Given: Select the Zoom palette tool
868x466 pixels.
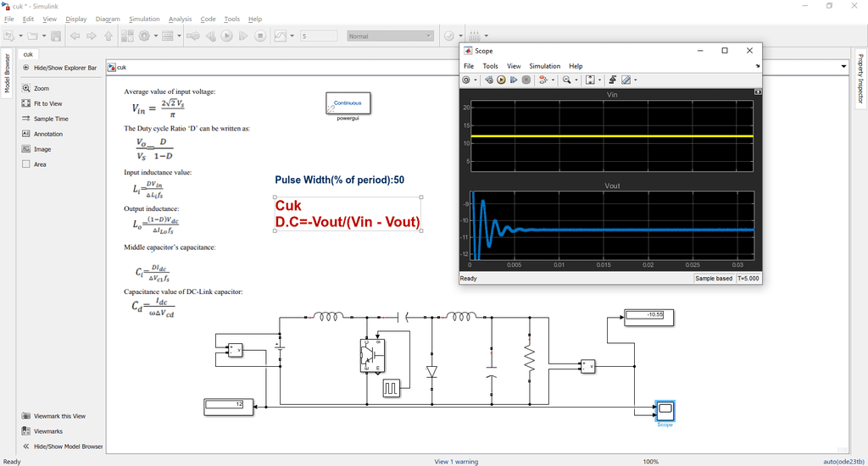Looking at the screenshot, I should (36, 88).
